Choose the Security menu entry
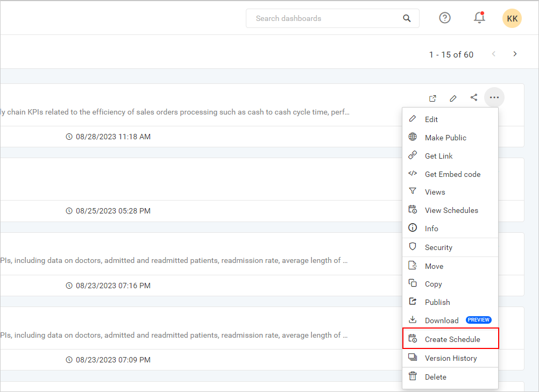539x392 pixels. 438,247
